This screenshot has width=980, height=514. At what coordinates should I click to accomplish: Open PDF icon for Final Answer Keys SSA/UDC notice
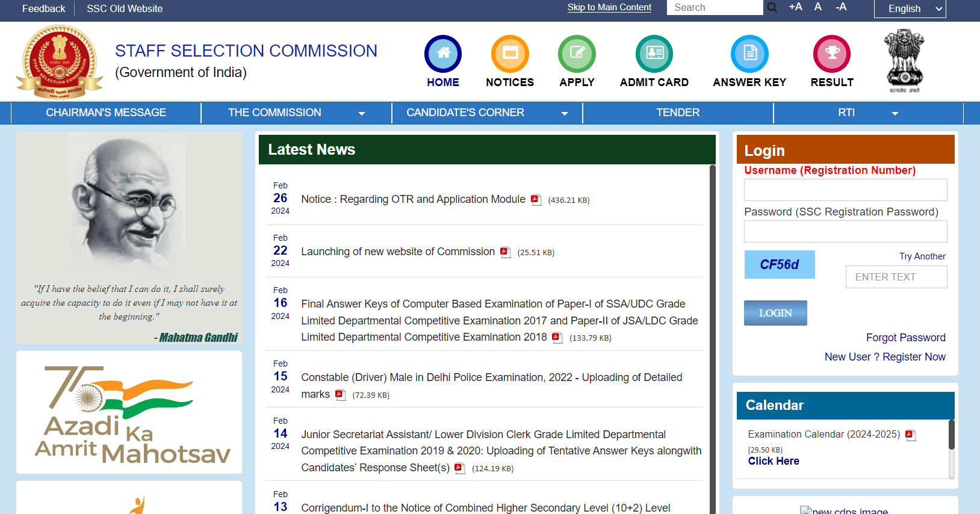click(557, 338)
